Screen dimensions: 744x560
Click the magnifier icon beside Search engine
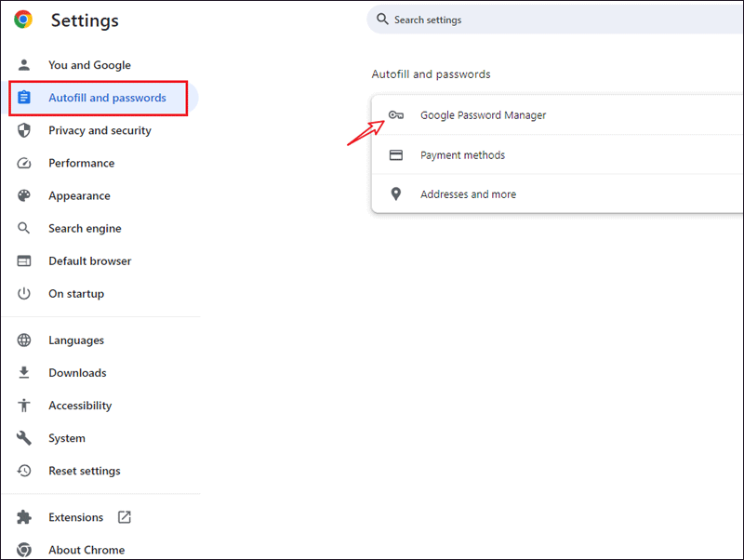tap(24, 228)
